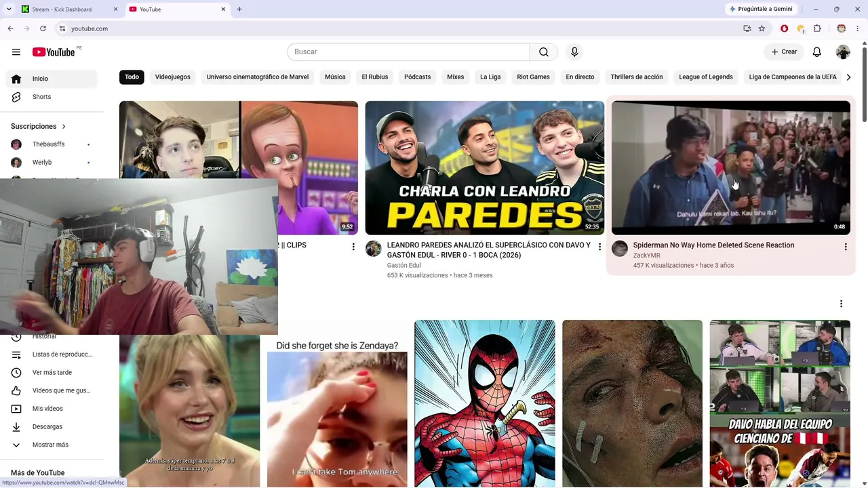Click the ZackYMR channel avatar
Screen dimensions: 868x488
click(x=620, y=249)
